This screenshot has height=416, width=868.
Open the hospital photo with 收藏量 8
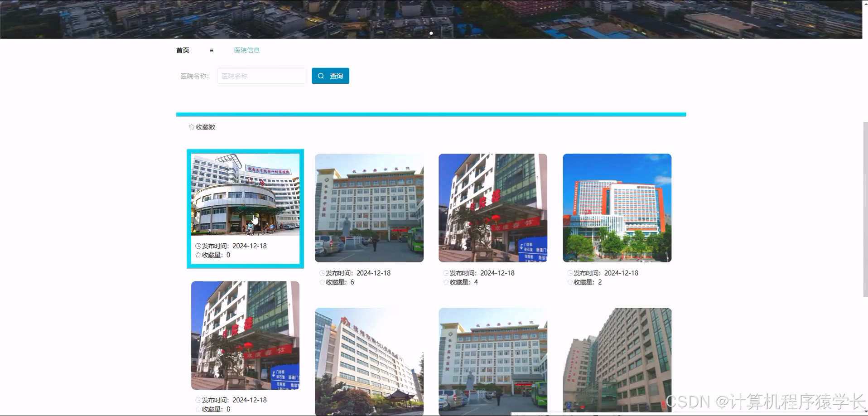(x=245, y=335)
